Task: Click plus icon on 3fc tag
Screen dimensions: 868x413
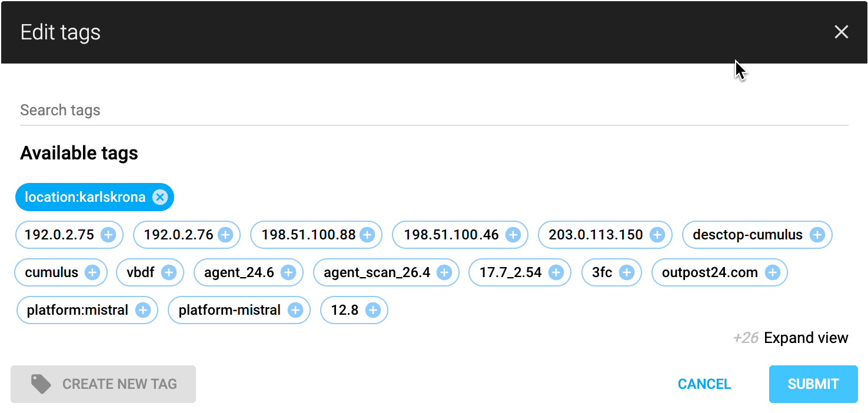Action: point(627,273)
